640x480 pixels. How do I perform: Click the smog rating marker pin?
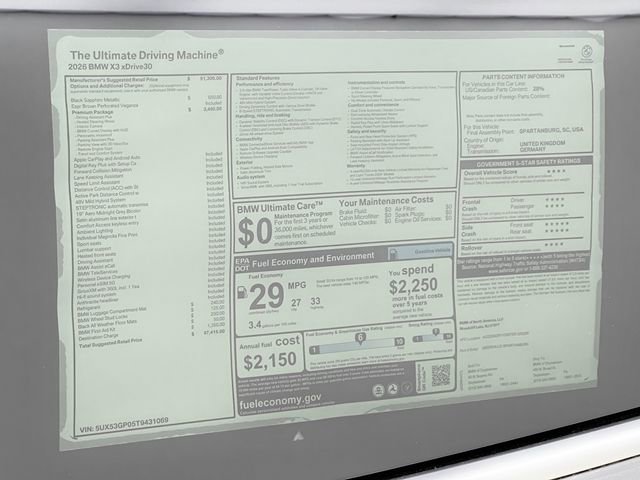[436, 332]
